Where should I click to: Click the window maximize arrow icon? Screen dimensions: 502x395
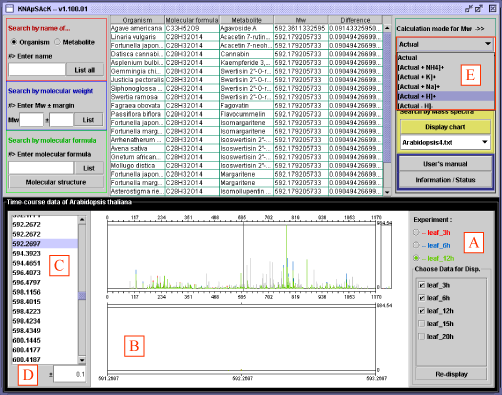coord(479,9)
